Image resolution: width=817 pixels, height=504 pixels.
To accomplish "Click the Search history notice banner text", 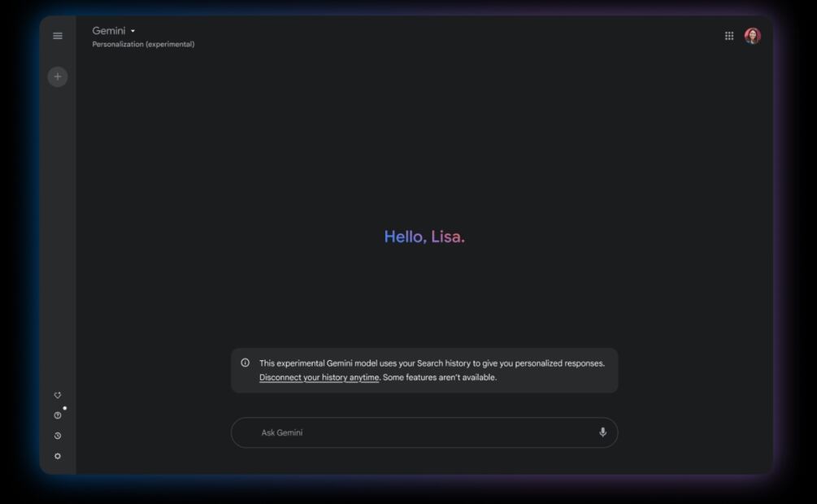I will [x=432, y=363].
